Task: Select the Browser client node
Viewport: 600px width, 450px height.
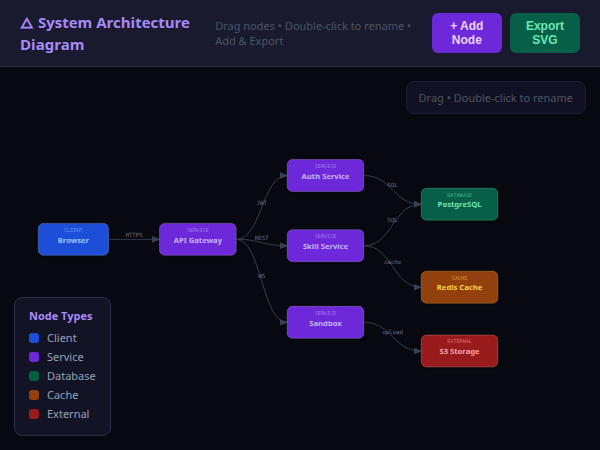Action: pos(73,239)
